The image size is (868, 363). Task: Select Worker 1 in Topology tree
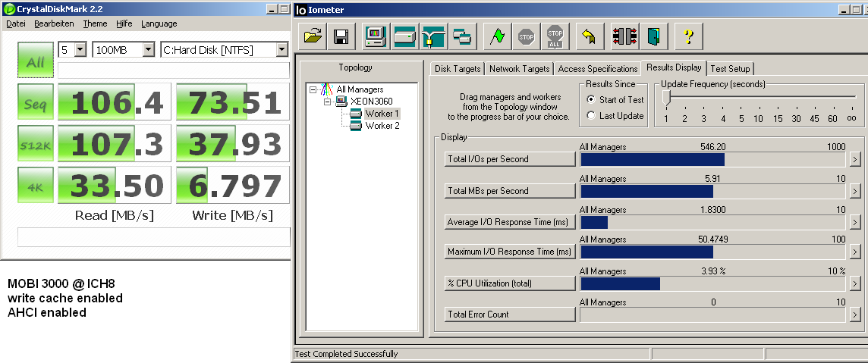click(382, 113)
